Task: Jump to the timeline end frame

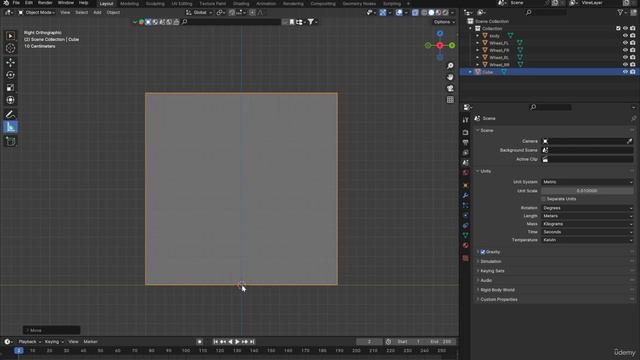Action: point(252,342)
